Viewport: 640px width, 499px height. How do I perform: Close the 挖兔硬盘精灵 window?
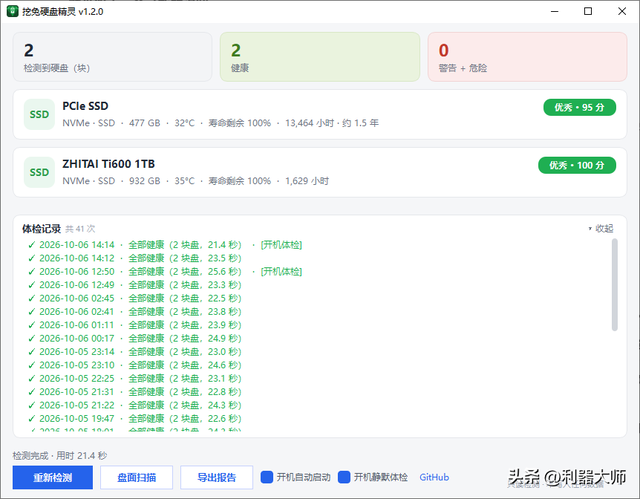[x=622, y=11]
